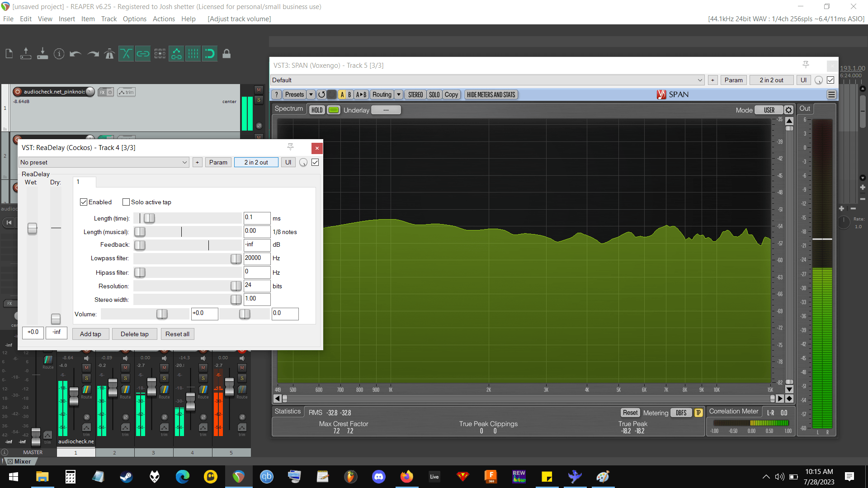Toggle Auto-crossfade toolbar icon
This screenshot has height=488, width=868.
pyautogui.click(x=126, y=54)
